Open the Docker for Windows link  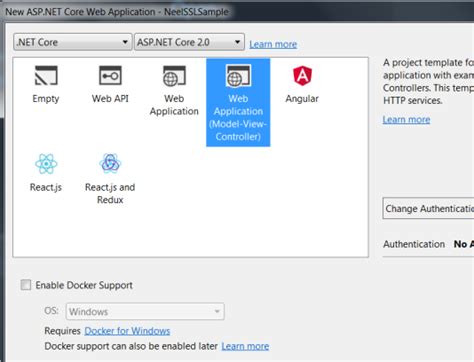tap(127, 331)
